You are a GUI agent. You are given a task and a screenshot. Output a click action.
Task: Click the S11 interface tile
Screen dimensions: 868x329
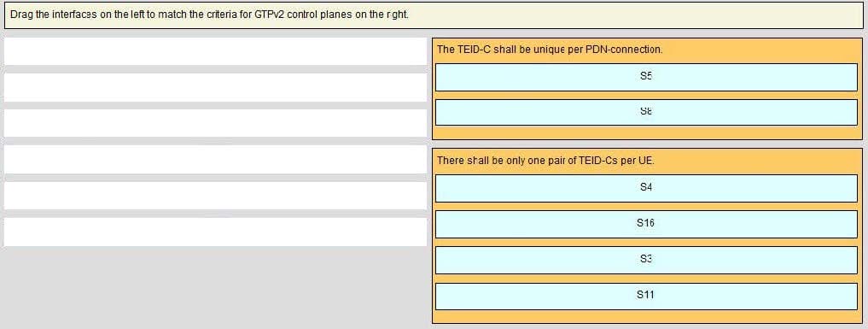646,297
